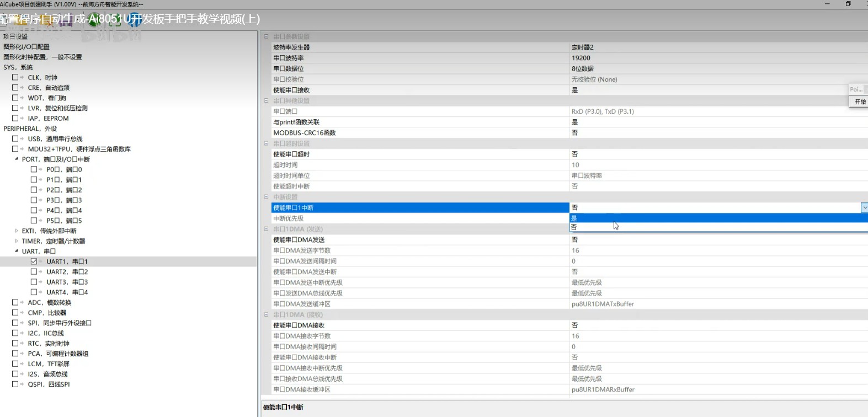Open the 使能串口1中断 dropdown arrow

(864, 207)
